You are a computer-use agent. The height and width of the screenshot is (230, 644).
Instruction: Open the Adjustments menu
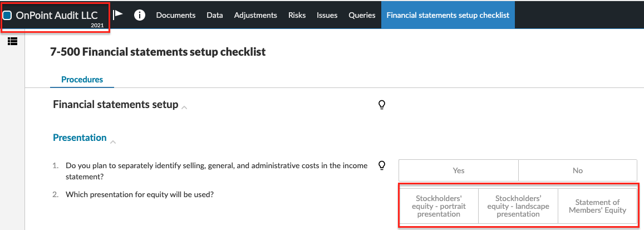tap(255, 15)
